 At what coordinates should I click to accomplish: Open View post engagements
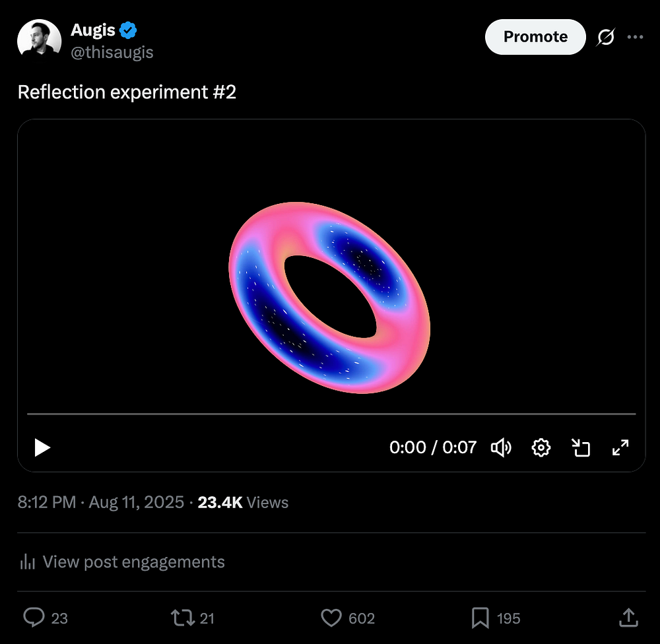click(133, 562)
